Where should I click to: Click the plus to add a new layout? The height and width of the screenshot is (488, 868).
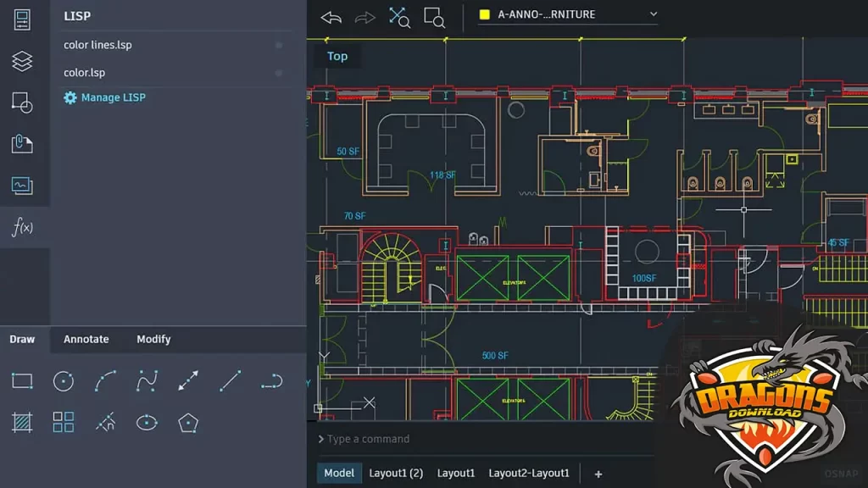click(598, 473)
